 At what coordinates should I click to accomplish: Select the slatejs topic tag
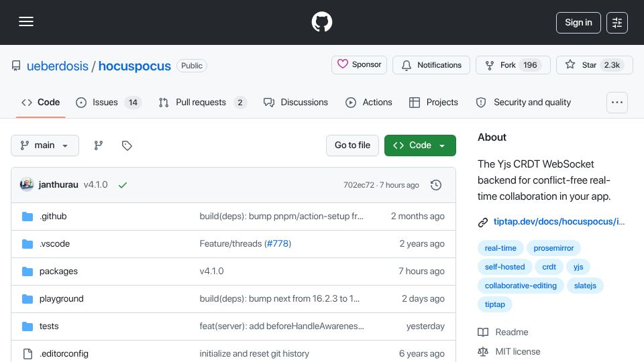click(585, 286)
